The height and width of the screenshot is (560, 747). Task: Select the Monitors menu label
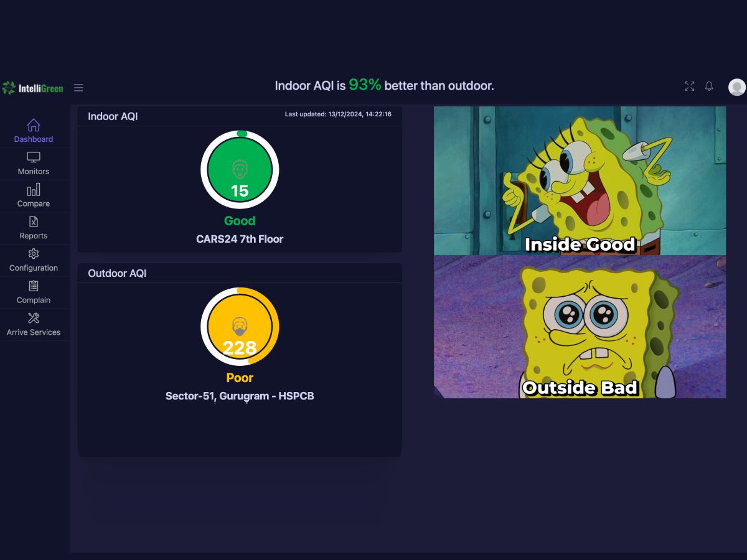(x=34, y=172)
